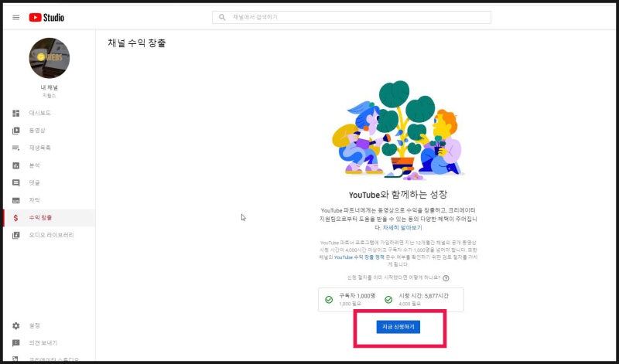Click the YouTube Studio logo
The image size is (619, 364).
coord(46,17)
